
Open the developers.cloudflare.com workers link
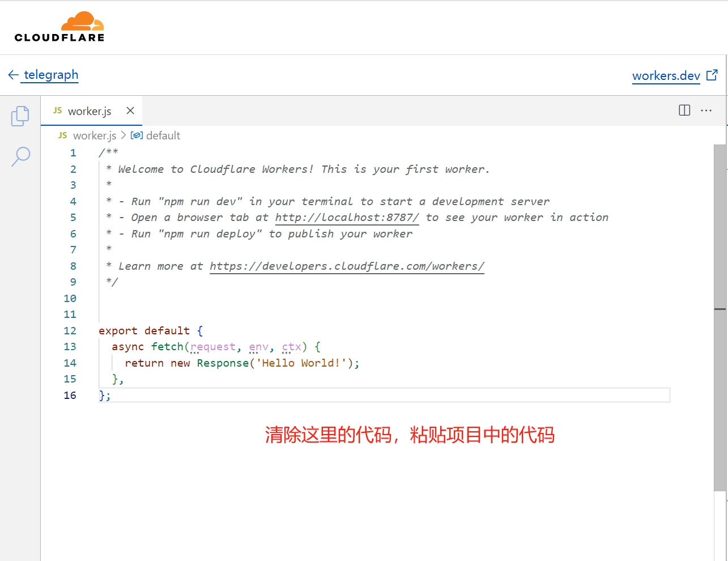[347, 266]
